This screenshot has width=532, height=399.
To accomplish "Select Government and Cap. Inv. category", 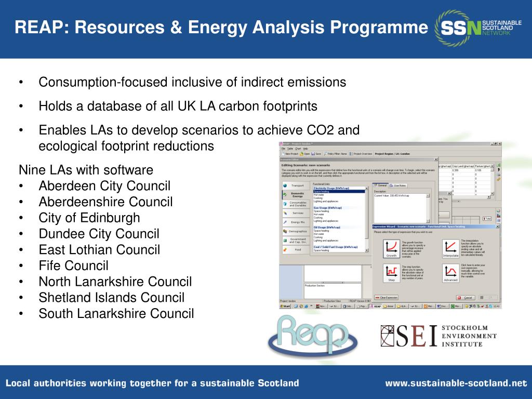I will point(296,241).
